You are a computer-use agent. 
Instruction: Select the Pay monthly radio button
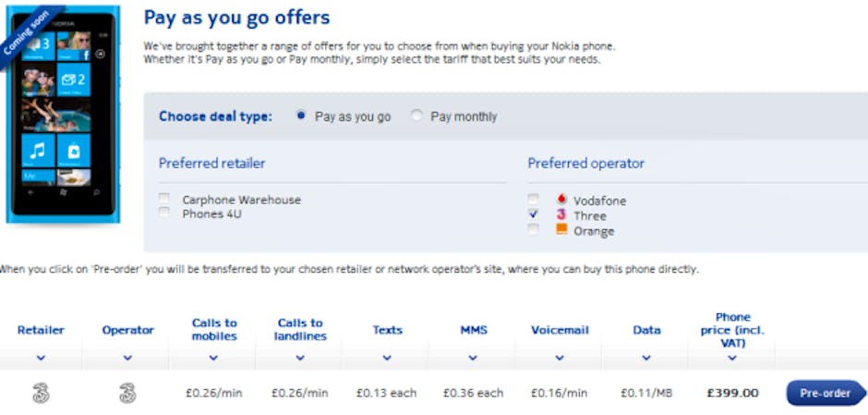point(417,116)
